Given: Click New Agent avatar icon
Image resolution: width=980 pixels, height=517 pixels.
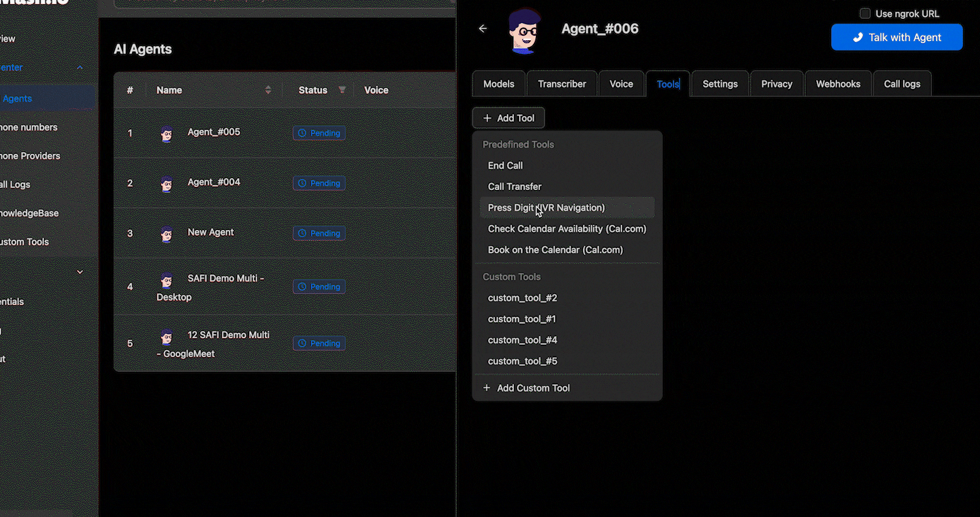Looking at the screenshot, I should point(166,234).
